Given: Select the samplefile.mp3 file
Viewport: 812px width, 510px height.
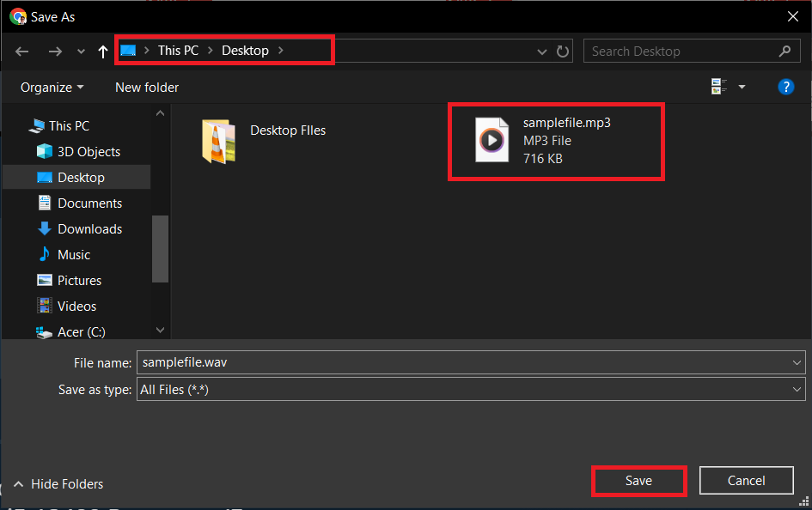Looking at the screenshot, I should pos(556,141).
